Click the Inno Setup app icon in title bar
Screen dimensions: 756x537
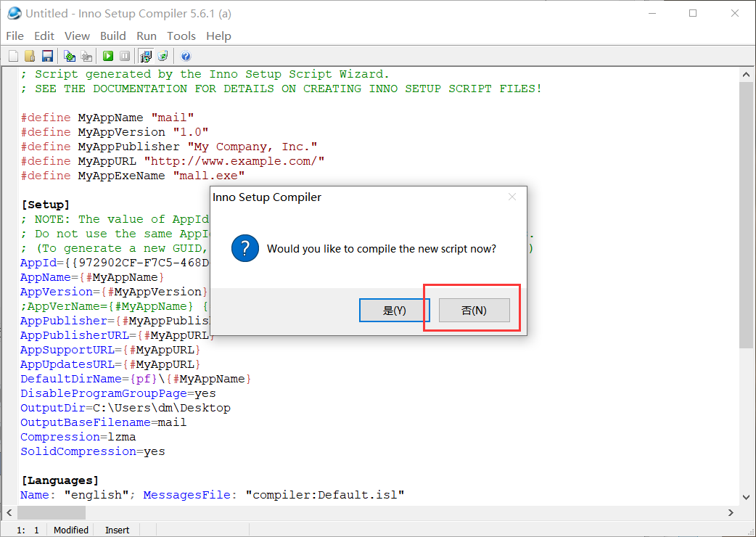click(x=14, y=14)
